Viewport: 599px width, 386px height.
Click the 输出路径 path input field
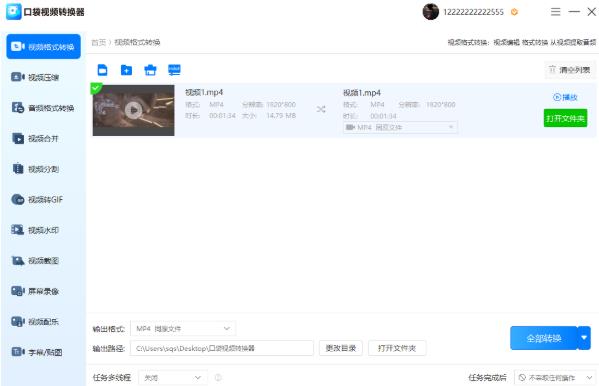click(222, 348)
